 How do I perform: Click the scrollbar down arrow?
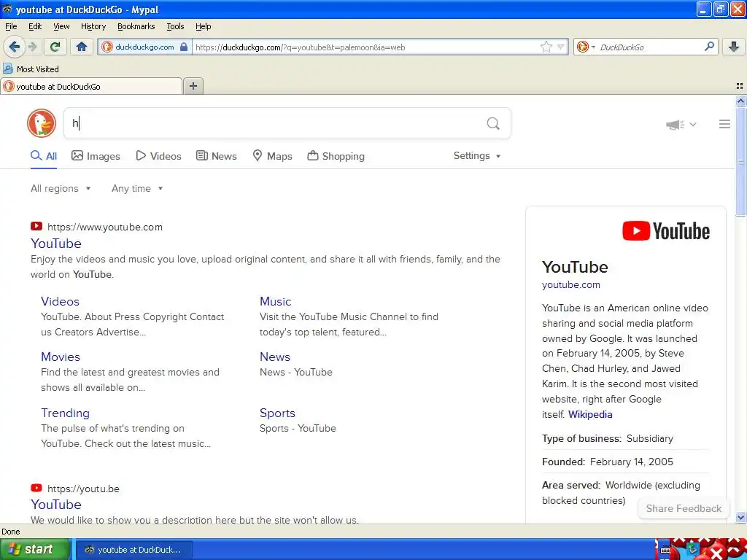click(740, 517)
